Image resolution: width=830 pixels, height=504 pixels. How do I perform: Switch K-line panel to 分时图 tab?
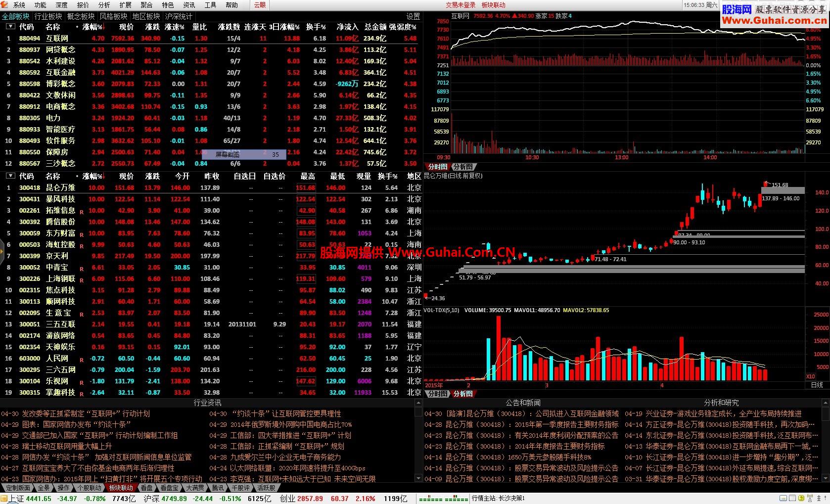click(x=438, y=394)
